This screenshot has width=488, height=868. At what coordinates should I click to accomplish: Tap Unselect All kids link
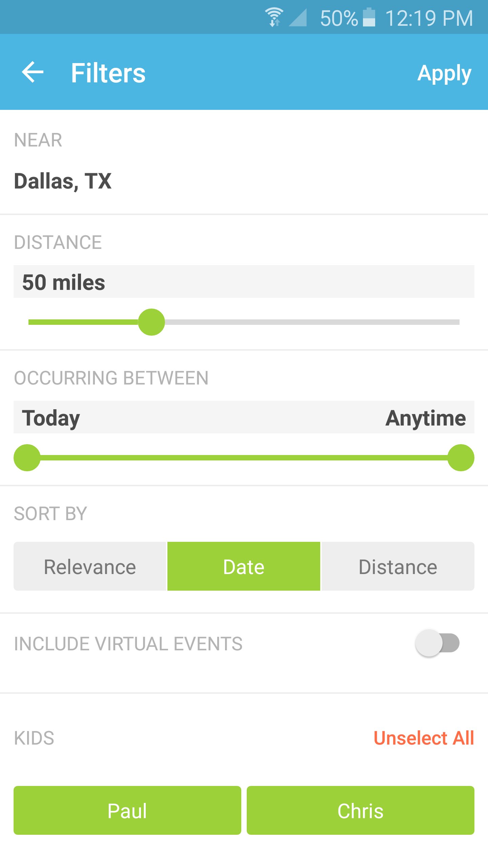424,738
